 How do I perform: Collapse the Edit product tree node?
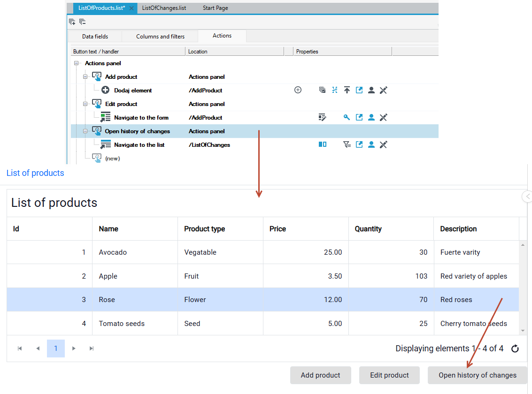tap(85, 104)
